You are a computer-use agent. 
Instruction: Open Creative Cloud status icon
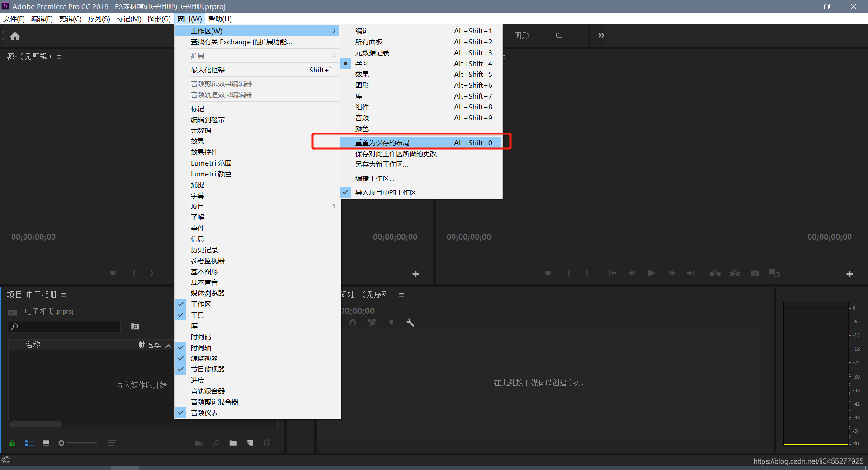tap(6, 461)
